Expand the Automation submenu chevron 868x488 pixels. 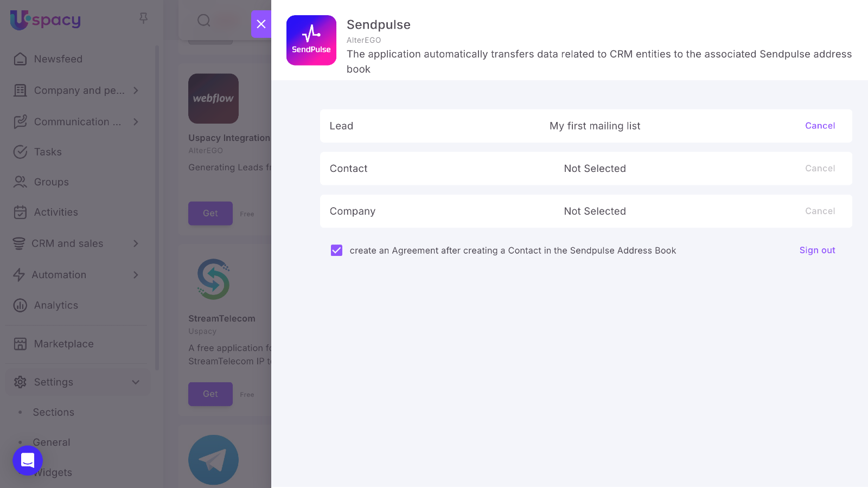(x=136, y=275)
